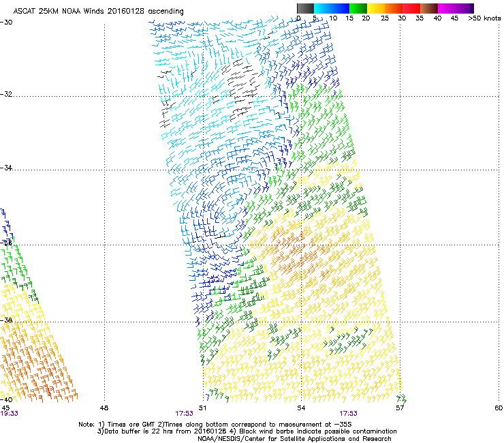
Task: Click the '17:53' time label nearest longitude 57
Action: pos(349,414)
